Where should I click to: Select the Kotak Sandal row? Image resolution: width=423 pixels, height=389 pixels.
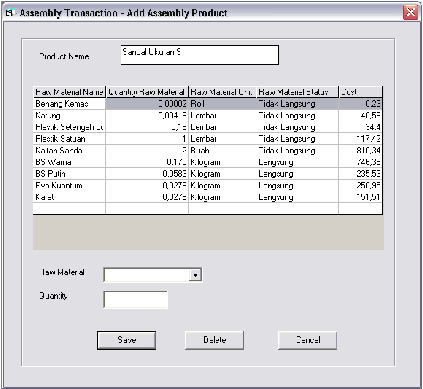(x=208, y=150)
